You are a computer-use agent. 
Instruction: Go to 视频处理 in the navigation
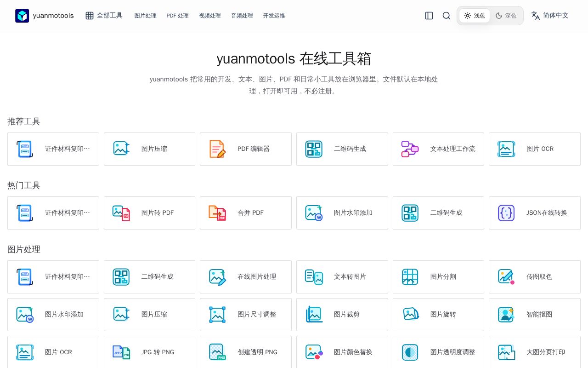point(209,16)
